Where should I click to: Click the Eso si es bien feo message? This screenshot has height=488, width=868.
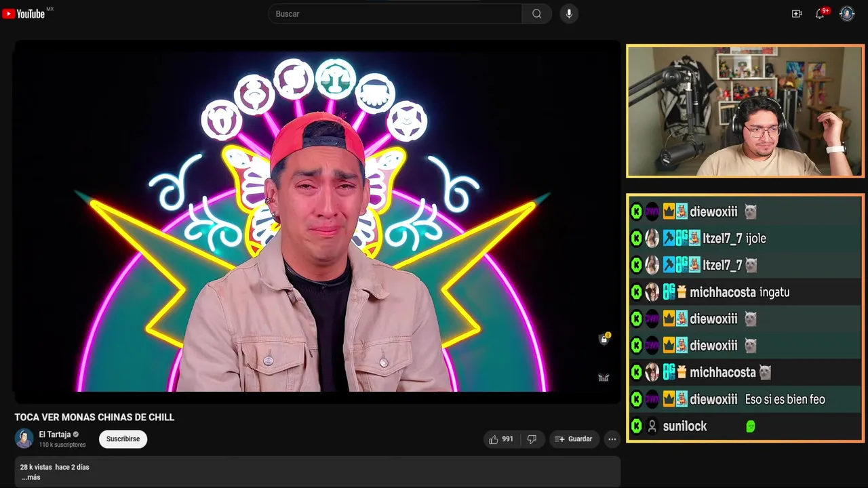pyautogui.click(x=785, y=399)
